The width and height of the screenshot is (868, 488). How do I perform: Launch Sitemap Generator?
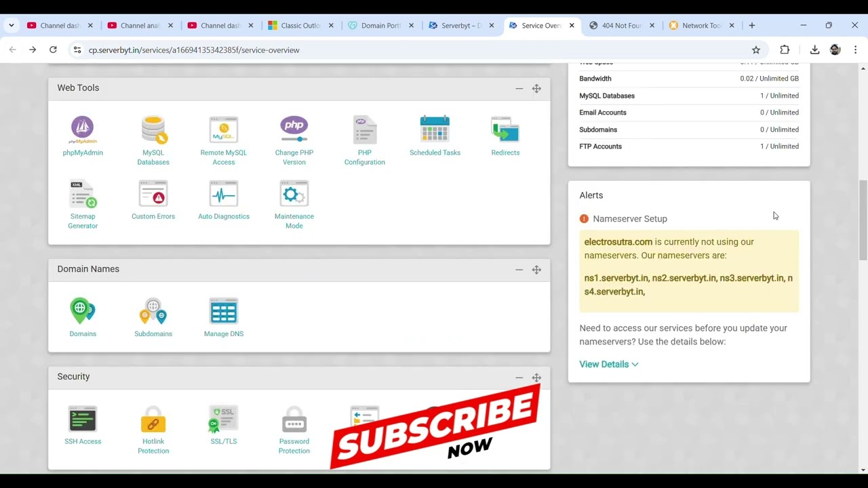[x=83, y=205]
